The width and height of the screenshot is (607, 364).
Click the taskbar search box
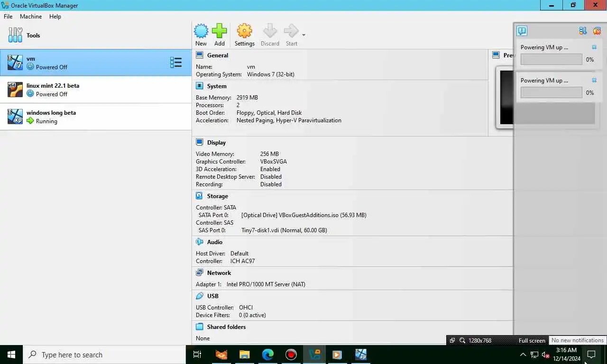pyautogui.click(x=104, y=355)
